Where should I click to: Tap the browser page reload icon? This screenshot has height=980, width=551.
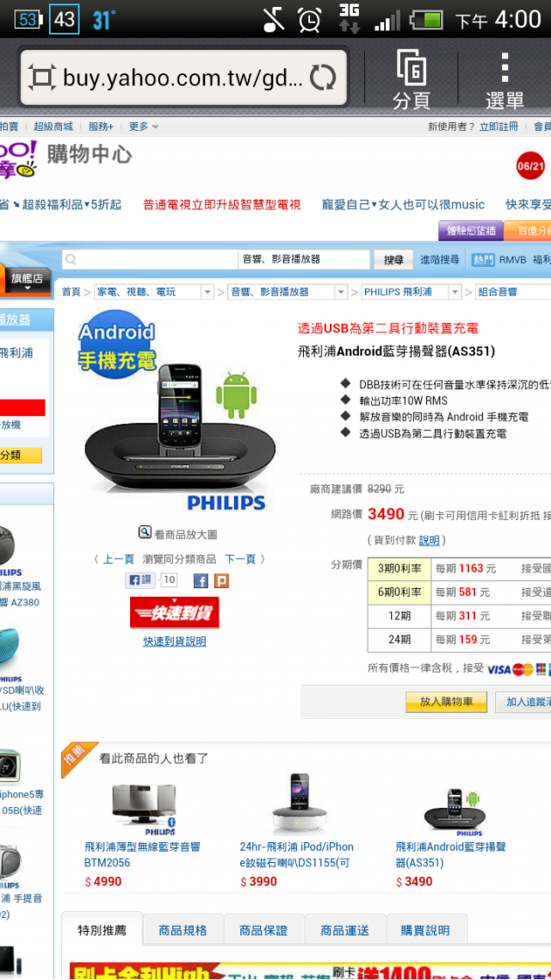click(x=323, y=78)
